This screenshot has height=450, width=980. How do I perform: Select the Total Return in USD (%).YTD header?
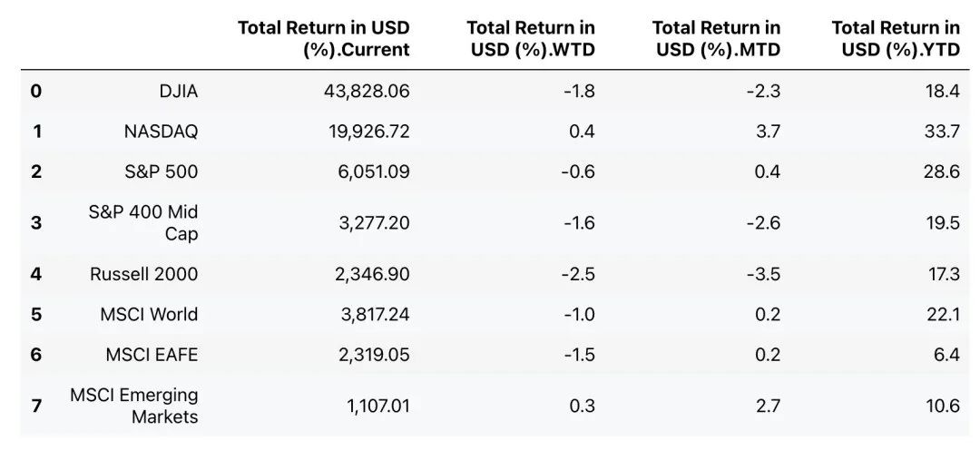pyautogui.click(x=896, y=39)
